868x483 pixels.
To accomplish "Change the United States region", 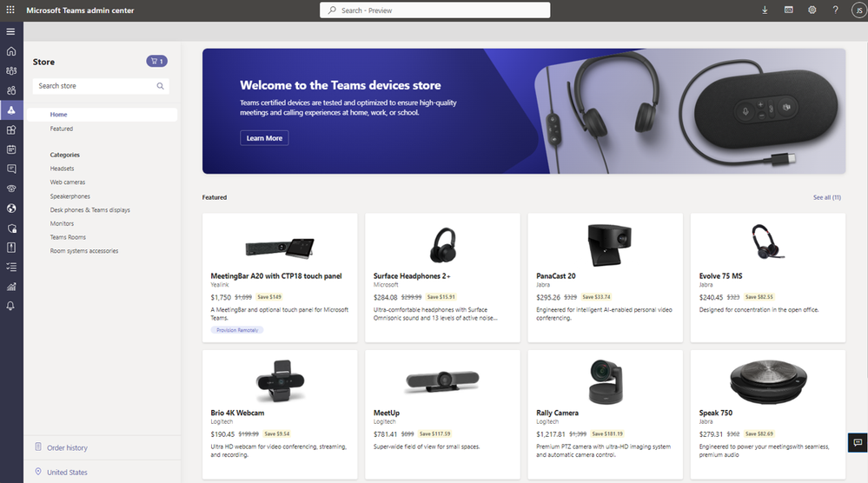I will pos(67,472).
